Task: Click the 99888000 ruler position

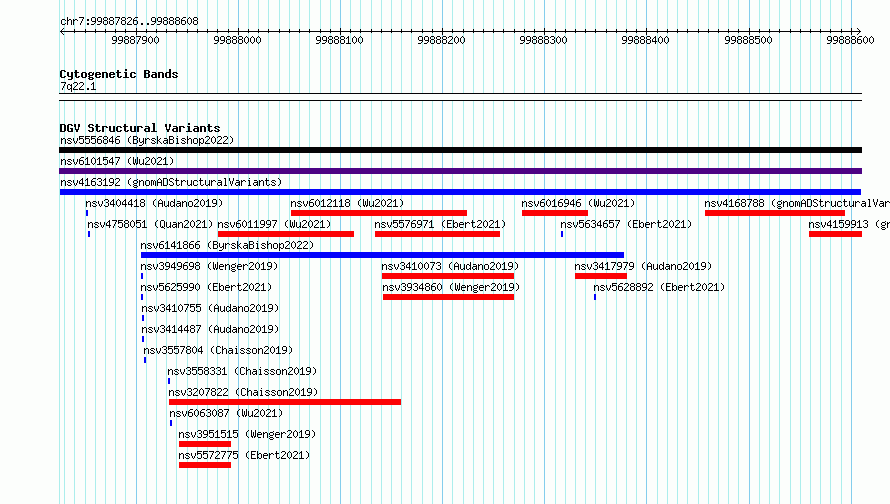Action: tap(237, 40)
